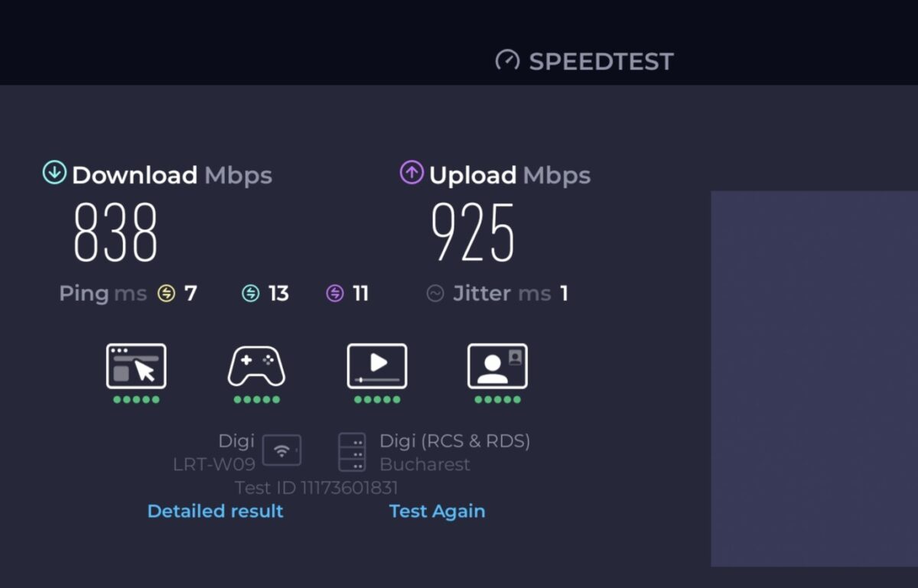Screen dimensions: 918x588
Task: Click the purple upload ping icon
Action: click(x=335, y=294)
